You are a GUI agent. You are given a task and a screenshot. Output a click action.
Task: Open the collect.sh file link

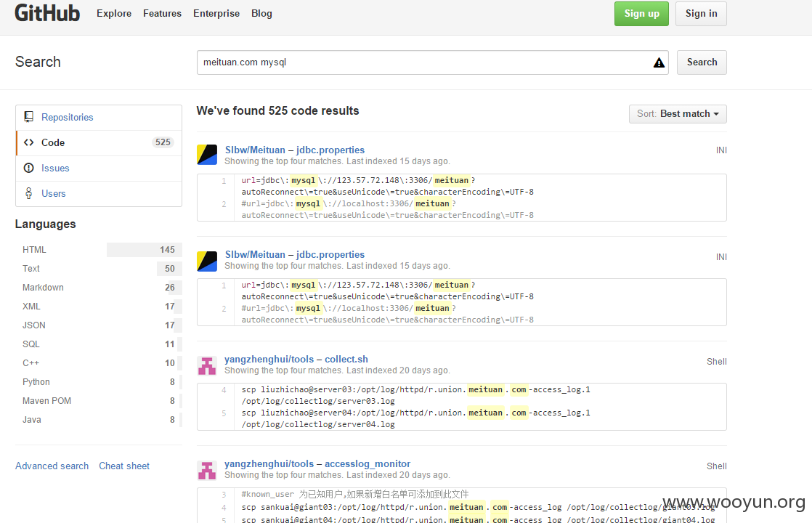tap(346, 359)
